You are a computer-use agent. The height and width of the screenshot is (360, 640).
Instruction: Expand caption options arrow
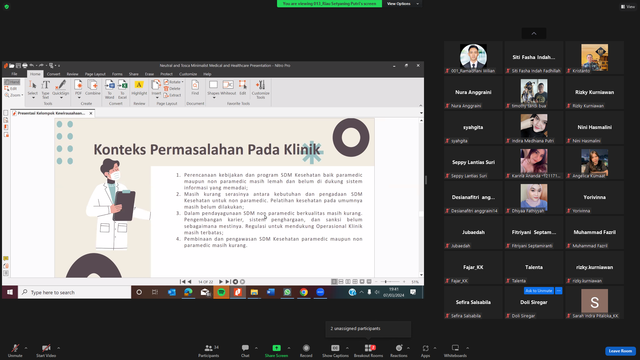[347, 348]
